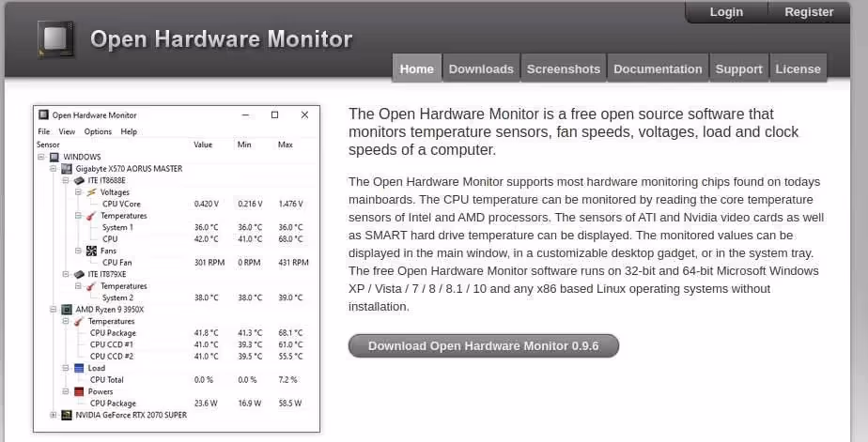Image resolution: width=868 pixels, height=442 pixels.
Task: Collapse the Fans node
Action: point(78,251)
